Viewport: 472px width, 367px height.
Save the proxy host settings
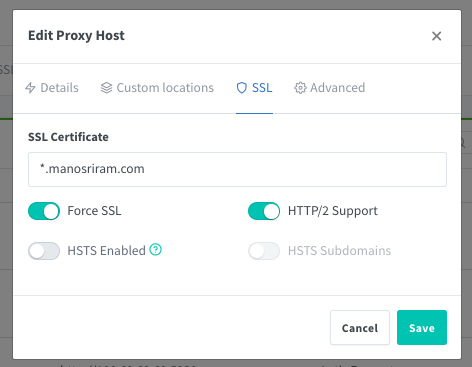(x=422, y=328)
